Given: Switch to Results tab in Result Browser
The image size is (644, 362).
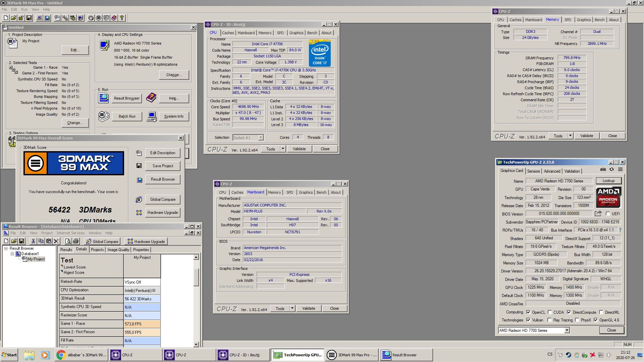Looking at the screenshot, I should point(66,250).
